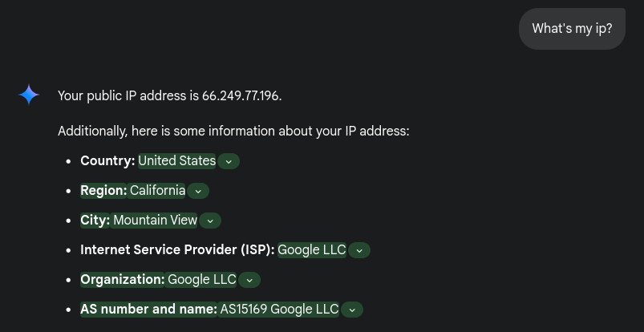Click the highlighted Region: label

pos(103,190)
